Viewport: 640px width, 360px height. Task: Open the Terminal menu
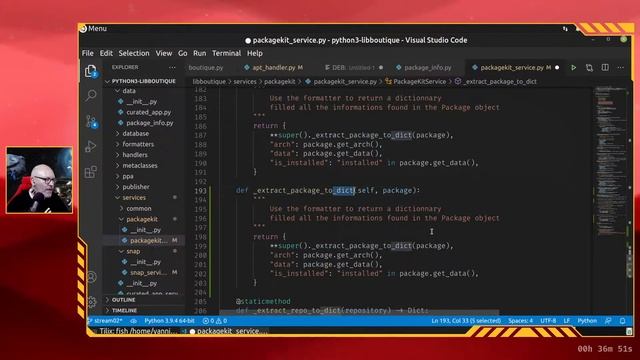point(227,53)
